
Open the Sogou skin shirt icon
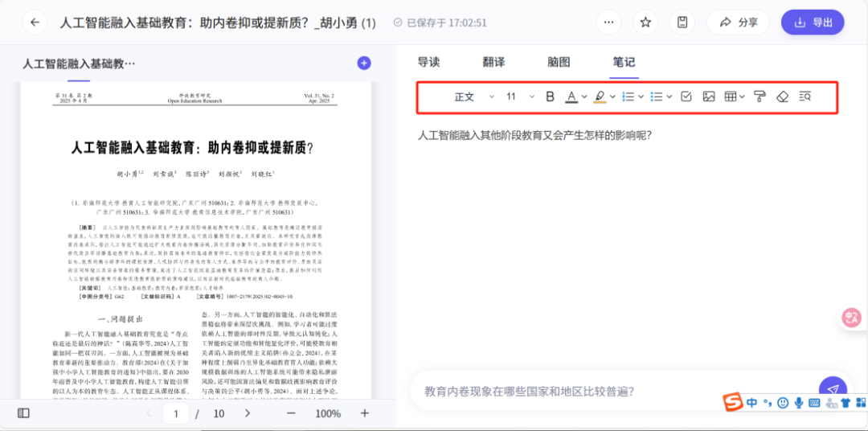point(845,404)
